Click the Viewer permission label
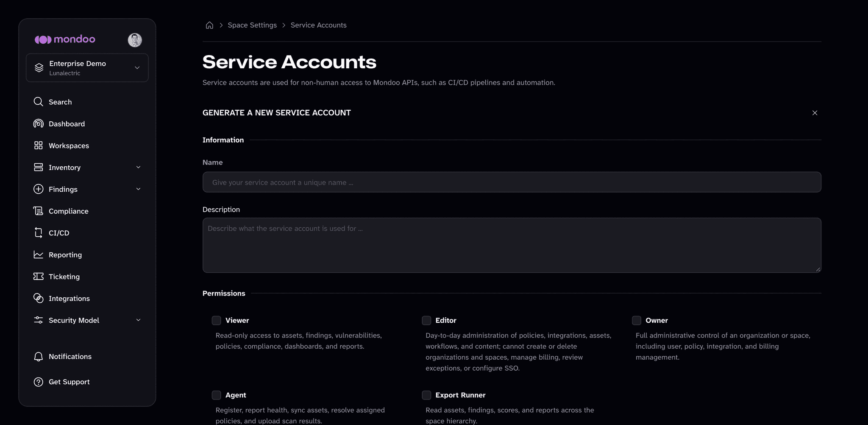 237,320
